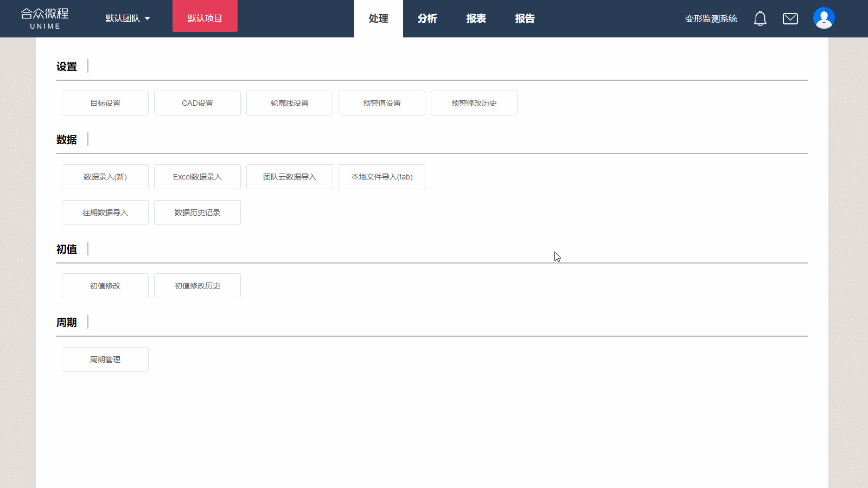868x488 pixels.
Task: Open 周期管理
Action: 105,359
